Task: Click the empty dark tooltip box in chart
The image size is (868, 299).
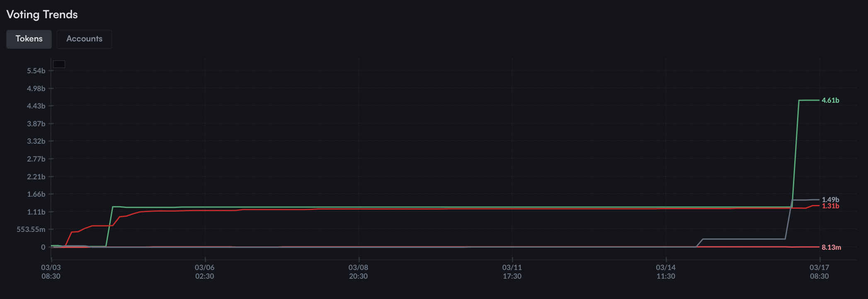Action: coord(59,64)
